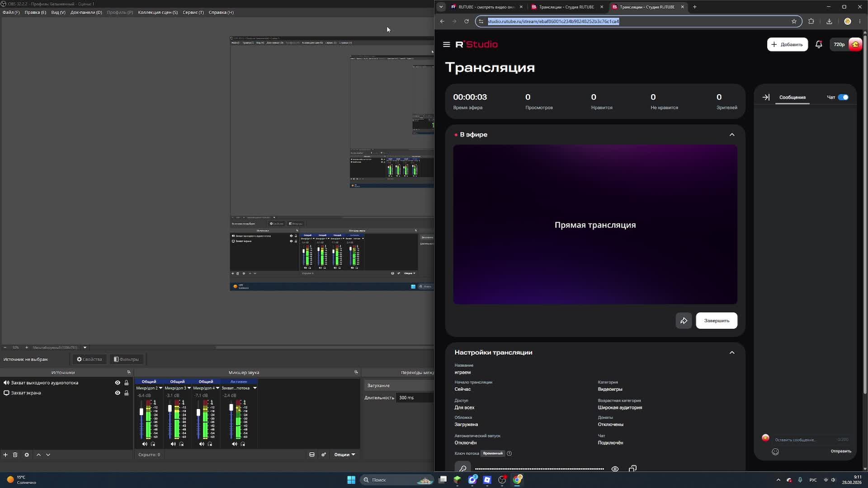
Task: Undock the 'Источники' panel
Action: click(129, 372)
